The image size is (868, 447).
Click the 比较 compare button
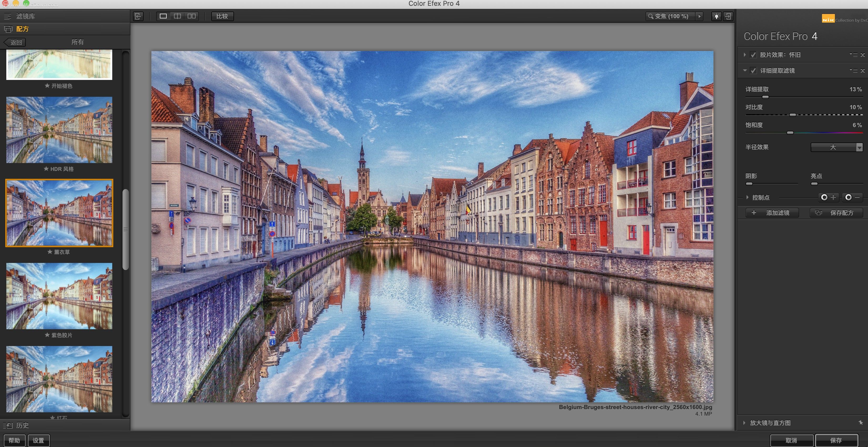coord(222,16)
